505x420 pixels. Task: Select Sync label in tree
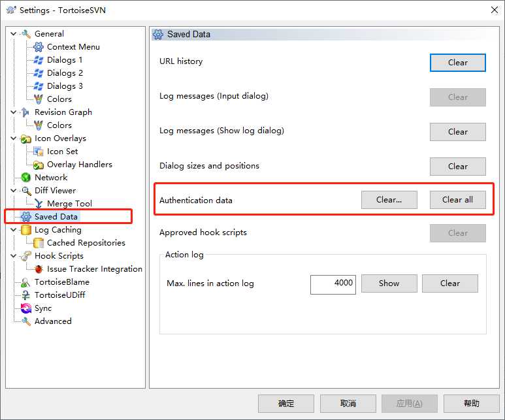pos(43,308)
